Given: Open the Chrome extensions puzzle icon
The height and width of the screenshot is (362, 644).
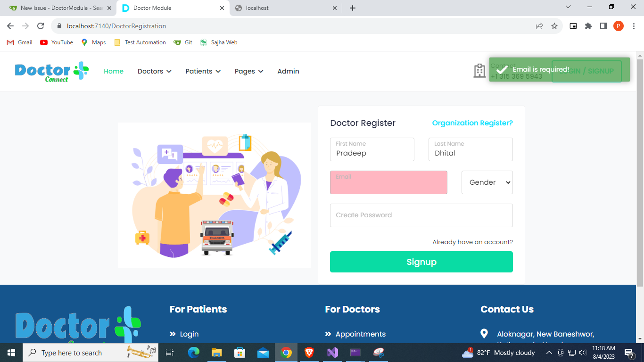Looking at the screenshot, I should point(588,26).
